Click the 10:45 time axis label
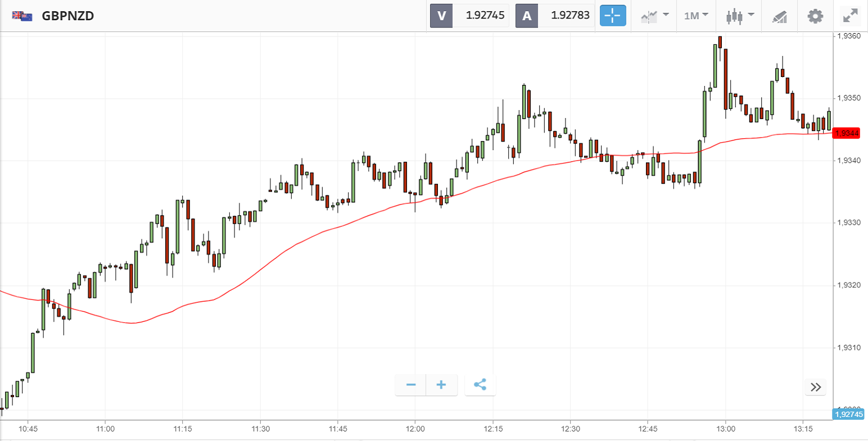This screenshot has height=441, width=868. pyautogui.click(x=28, y=429)
